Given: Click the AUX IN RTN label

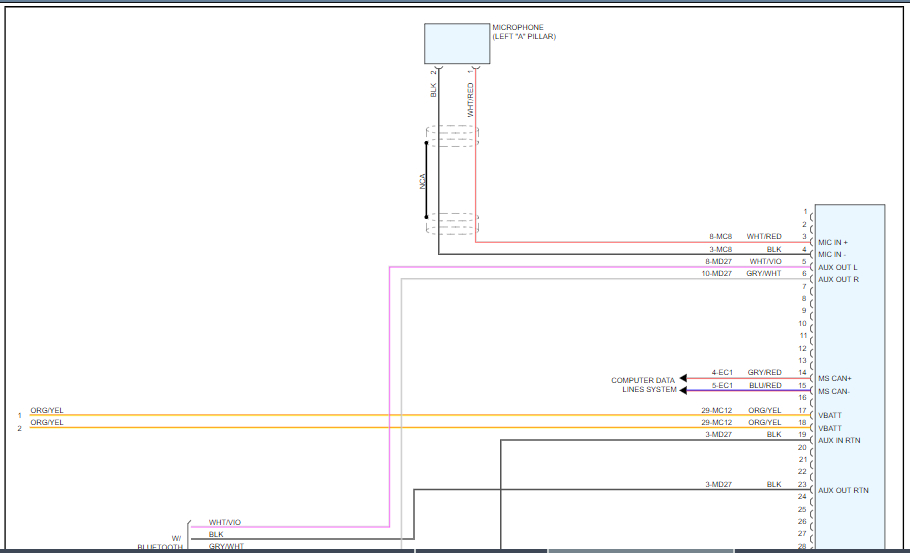Looking at the screenshot, I should point(839,440).
